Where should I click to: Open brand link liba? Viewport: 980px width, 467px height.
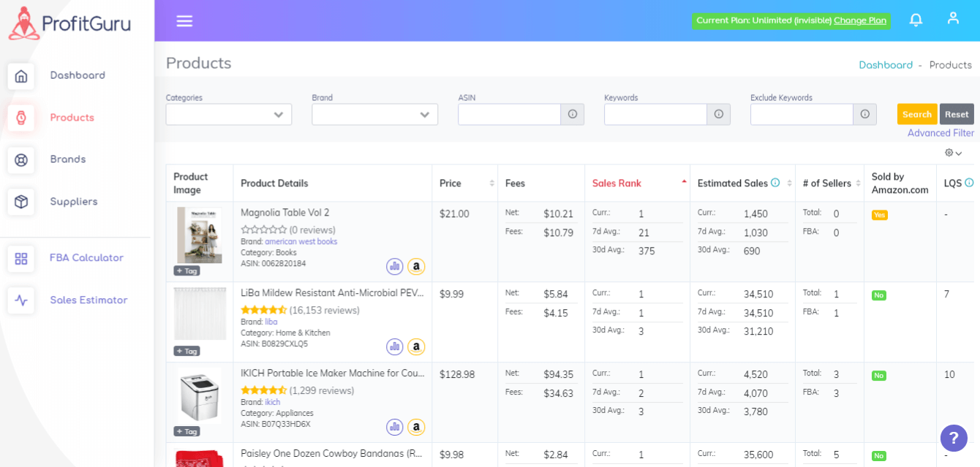click(x=271, y=322)
